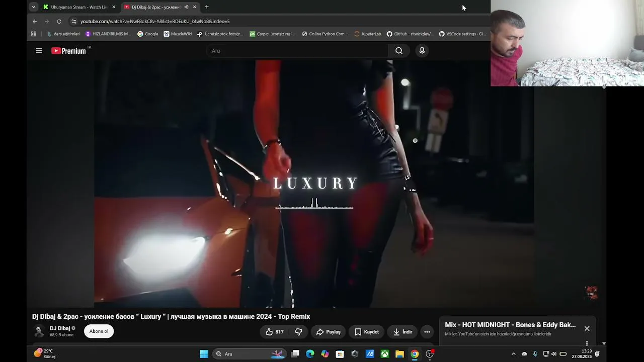
Task: Open the notifications bell icon
Action: click(598, 354)
